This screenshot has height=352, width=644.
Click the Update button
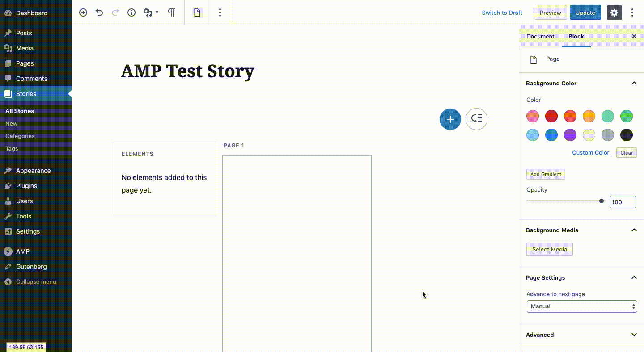tap(585, 13)
